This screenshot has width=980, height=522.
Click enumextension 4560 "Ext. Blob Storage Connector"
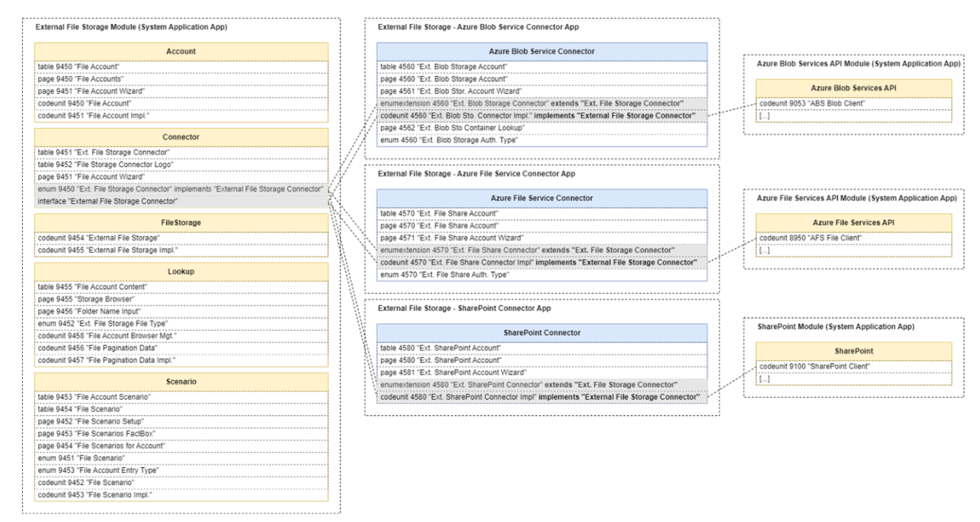(542, 103)
